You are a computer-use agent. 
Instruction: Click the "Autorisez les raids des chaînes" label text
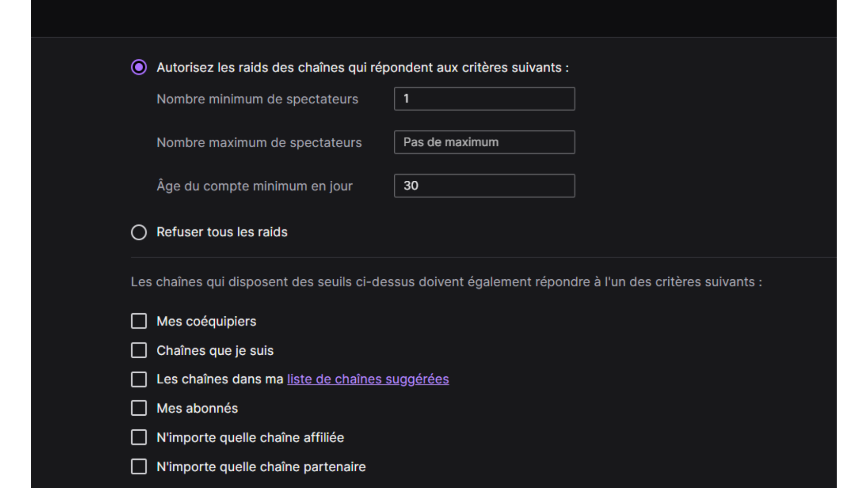coord(363,67)
